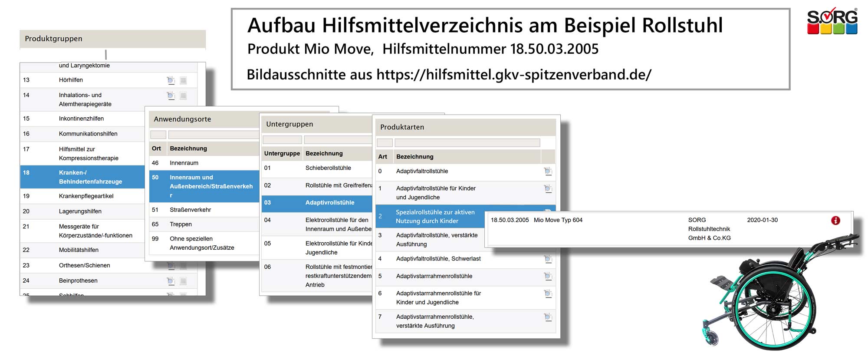The height and width of the screenshot is (363, 868).
Task: Select product group 19 Krankenpflegeartikel
Action: point(82,196)
